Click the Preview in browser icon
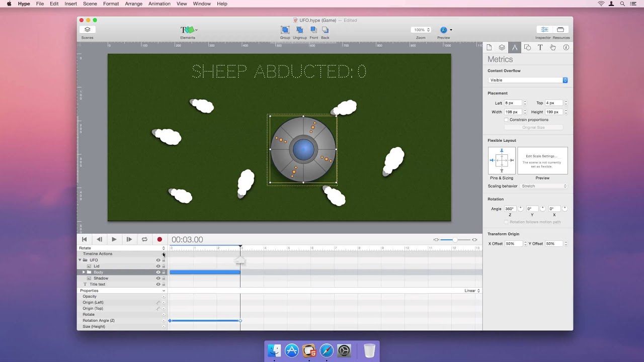The image size is (644, 362). (443, 30)
